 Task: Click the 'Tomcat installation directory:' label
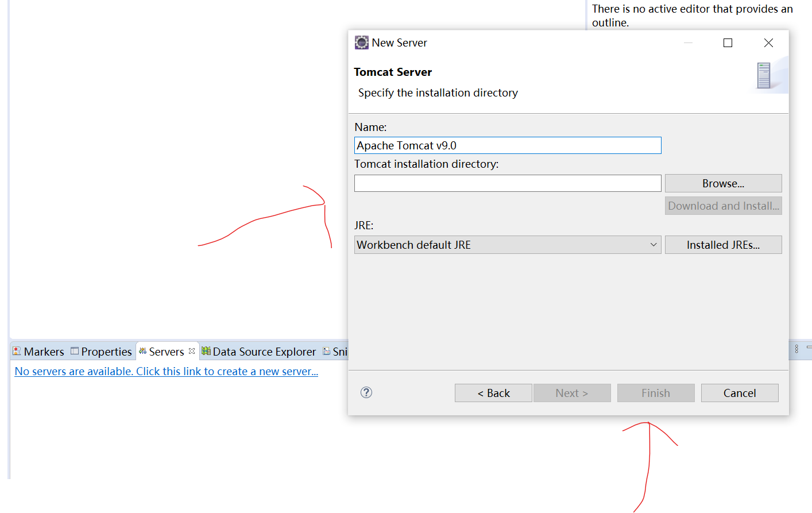[x=427, y=164]
